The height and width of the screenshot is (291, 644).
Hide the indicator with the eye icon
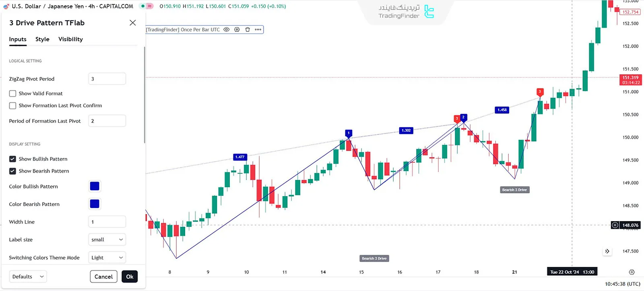[x=227, y=30]
